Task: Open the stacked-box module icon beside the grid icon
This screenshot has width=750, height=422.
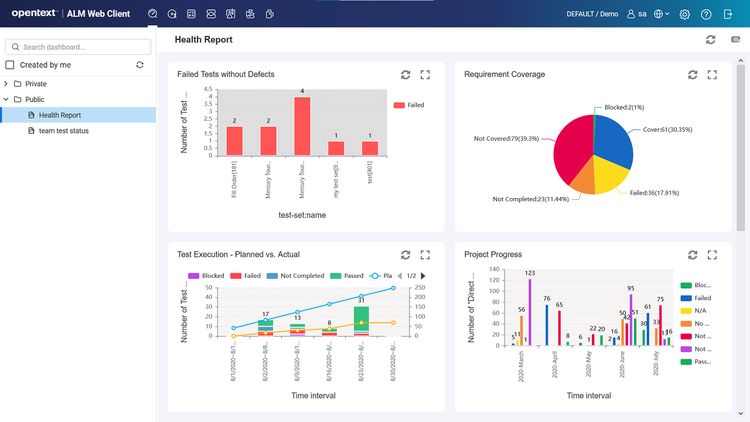Action: pyautogui.click(x=211, y=14)
